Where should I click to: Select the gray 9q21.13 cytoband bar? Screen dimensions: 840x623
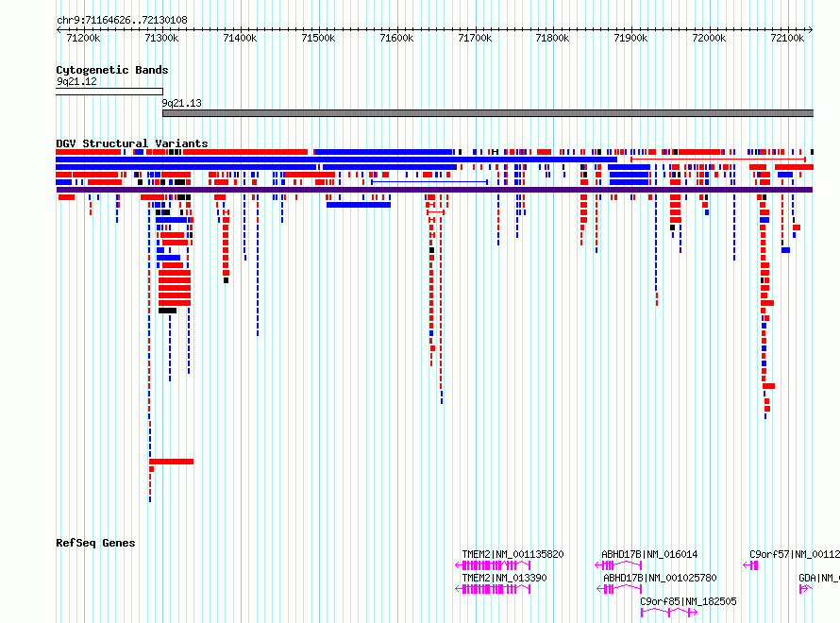(x=488, y=113)
